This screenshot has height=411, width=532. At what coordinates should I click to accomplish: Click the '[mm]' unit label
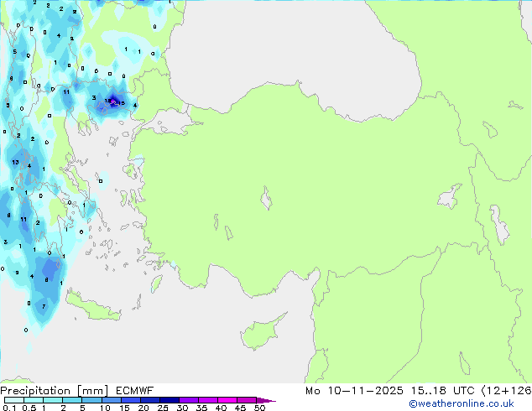click(93, 391)
